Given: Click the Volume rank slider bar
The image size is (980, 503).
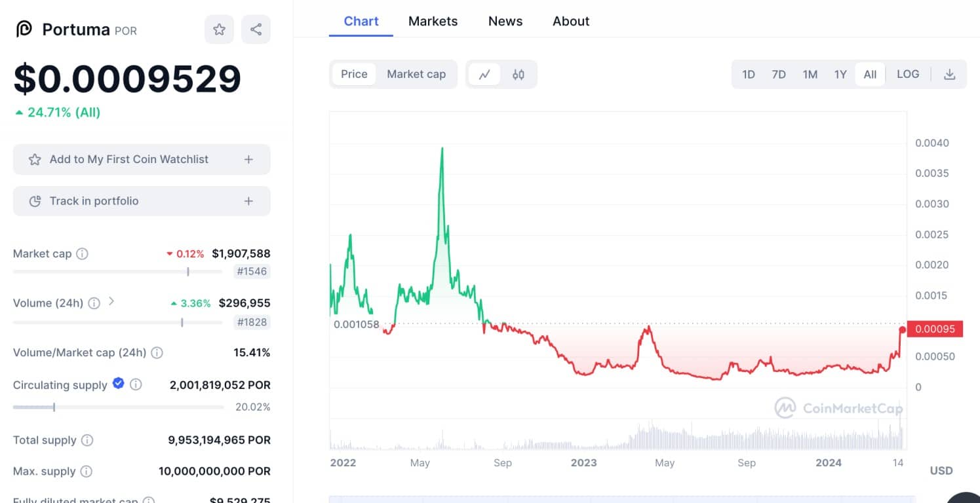Looking at the screenshot, I should tap(117, 322).
